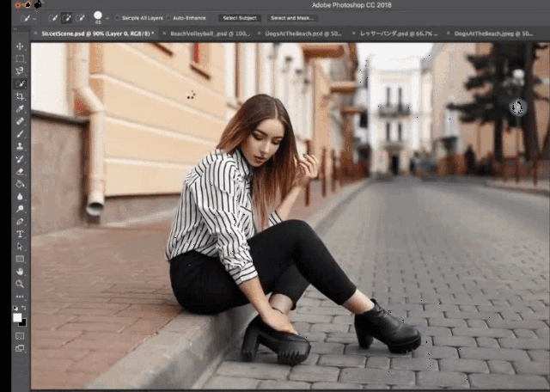Image resolution: width=550 pixels, height=392 pixels.
Task: Switch to the DogsAtTheBeach.psd tab
Action: (x=303, y=34)
